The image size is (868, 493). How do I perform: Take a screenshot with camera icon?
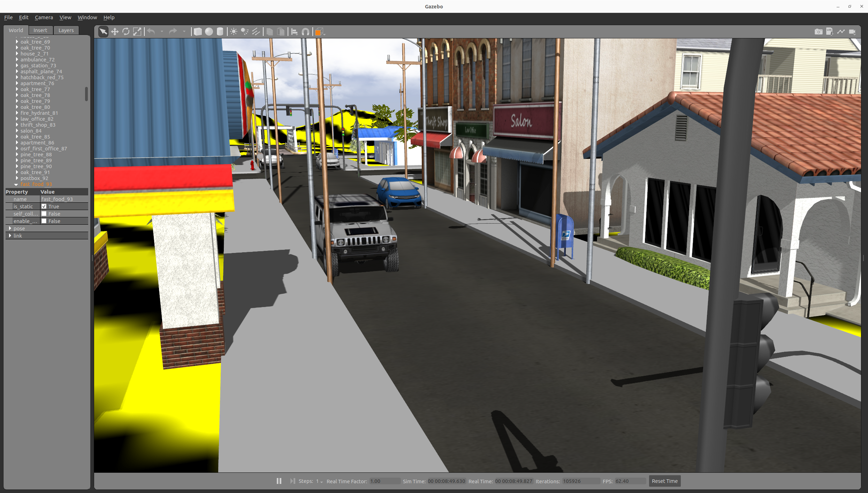tap(818, 32)
